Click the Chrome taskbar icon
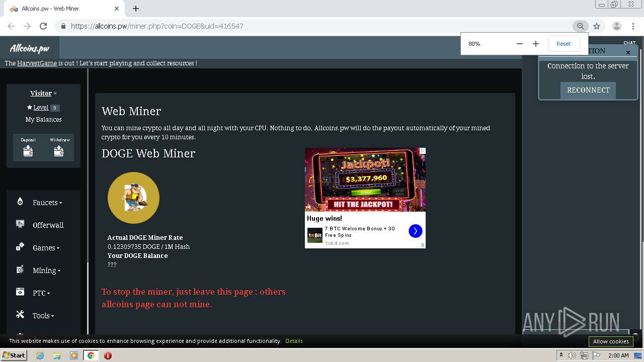This screenshot has height=362, width=644. point(91,355)
